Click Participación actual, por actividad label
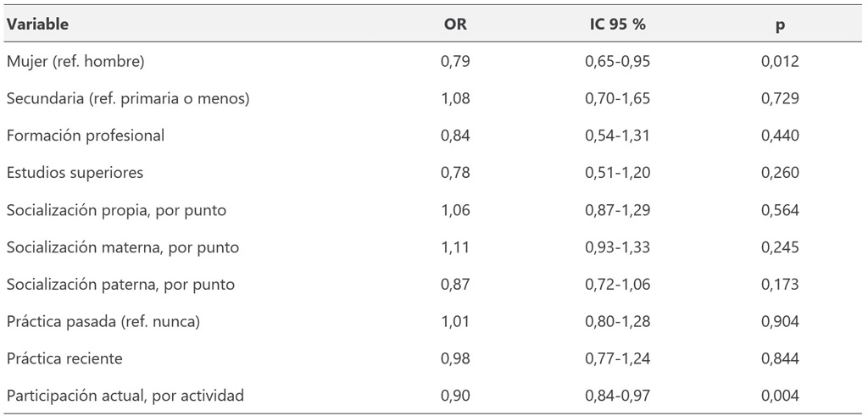Image resolution: width=868 pixels, height=416 pixels. 125,396
